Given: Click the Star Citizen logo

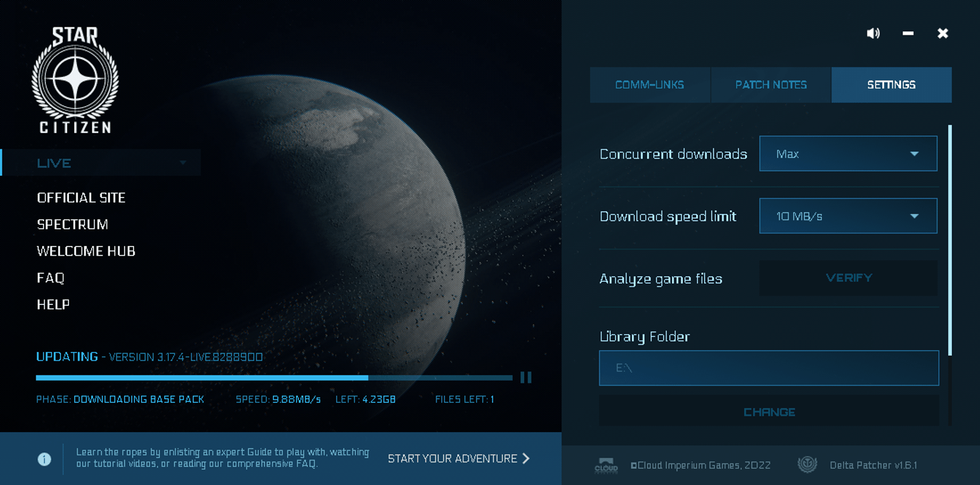Looking at the screenshot, I should click(75, 80).
